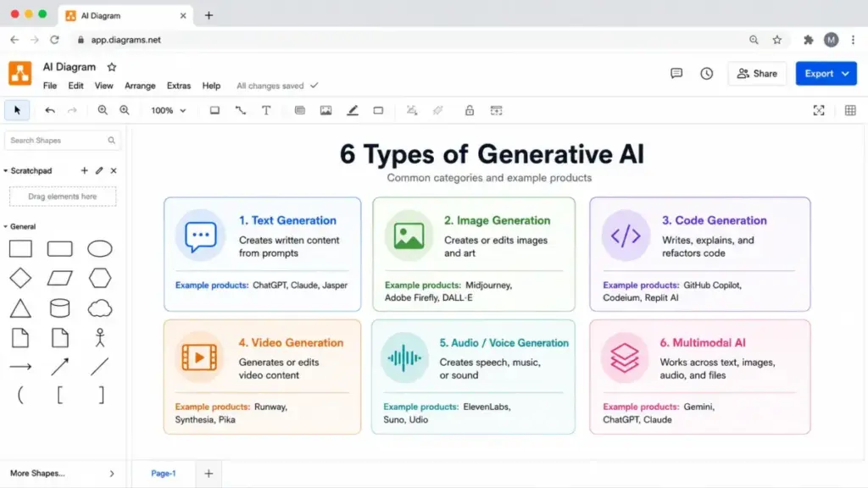868x488 pixels.
Task: Open the Arrange menu
Action: 140,86
